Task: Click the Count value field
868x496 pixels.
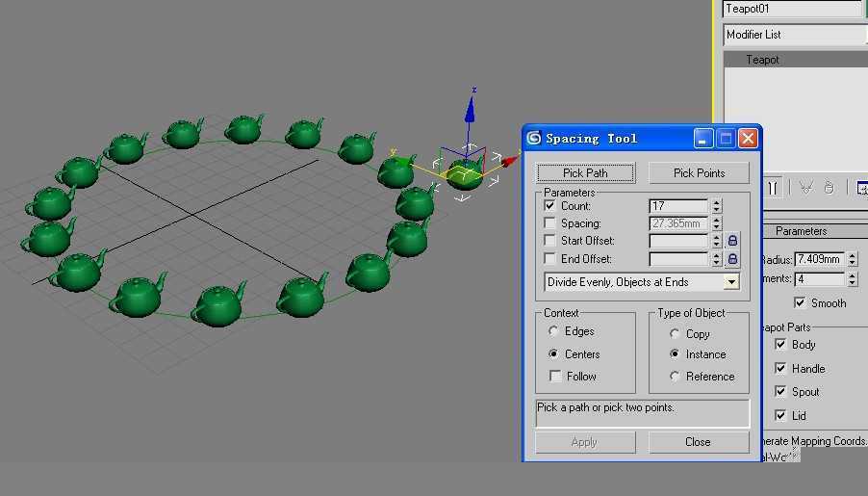Action: (678, 205)
